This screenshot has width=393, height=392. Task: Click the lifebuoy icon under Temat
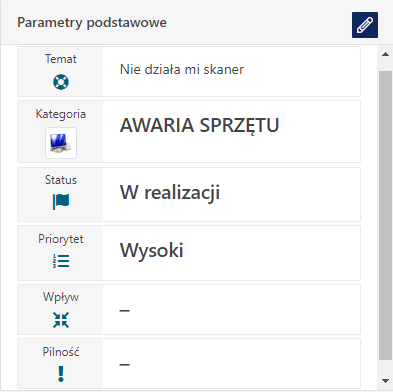tap(61, 82)
